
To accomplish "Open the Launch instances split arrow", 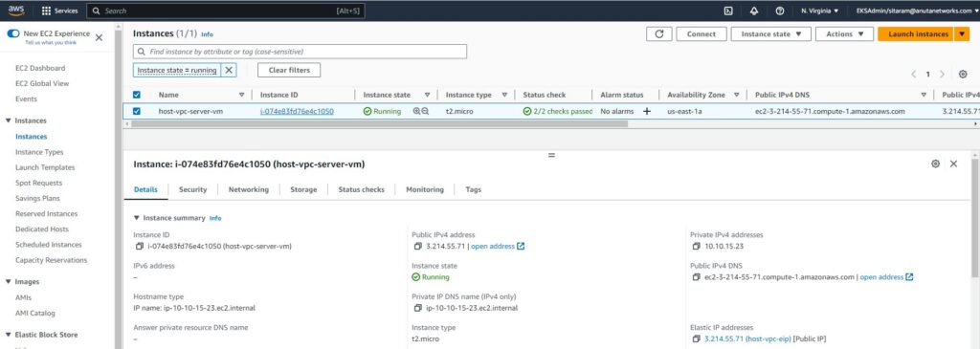I will 962,34.
